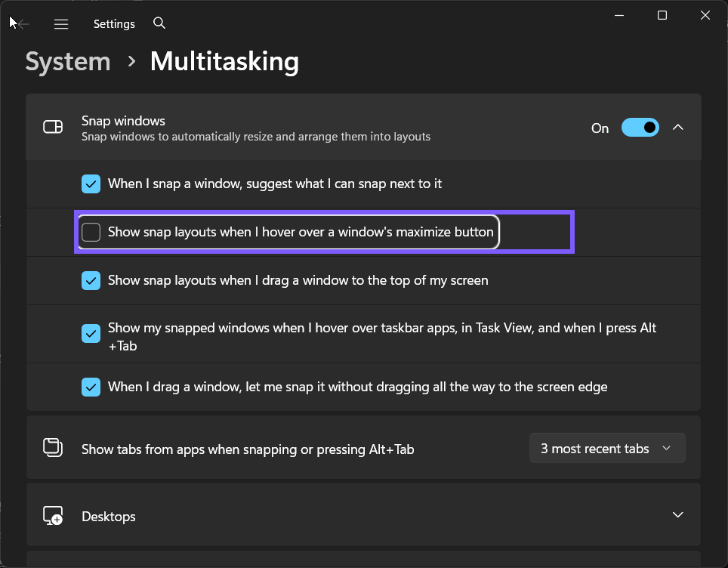Click the Settings title text

click(114, 24)
